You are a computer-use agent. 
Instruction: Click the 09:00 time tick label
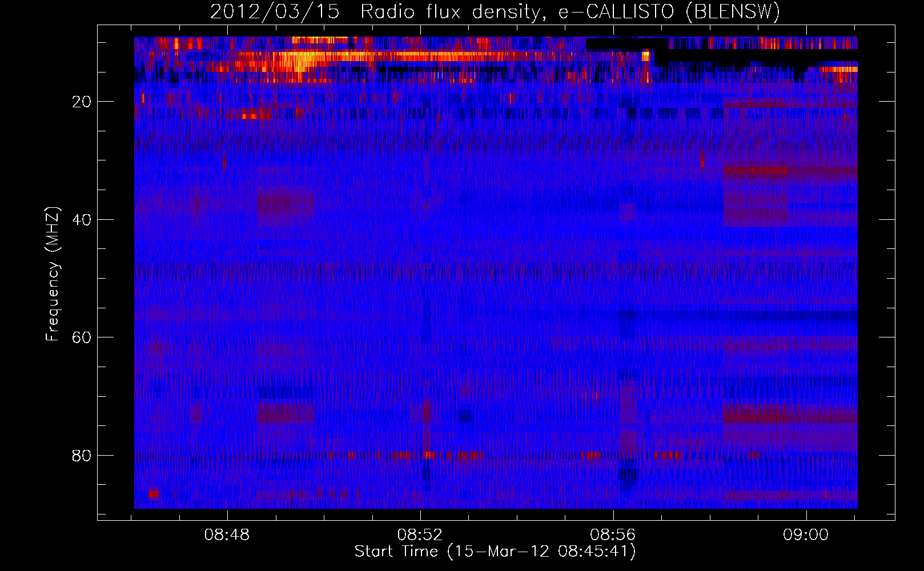click(806, 535)
